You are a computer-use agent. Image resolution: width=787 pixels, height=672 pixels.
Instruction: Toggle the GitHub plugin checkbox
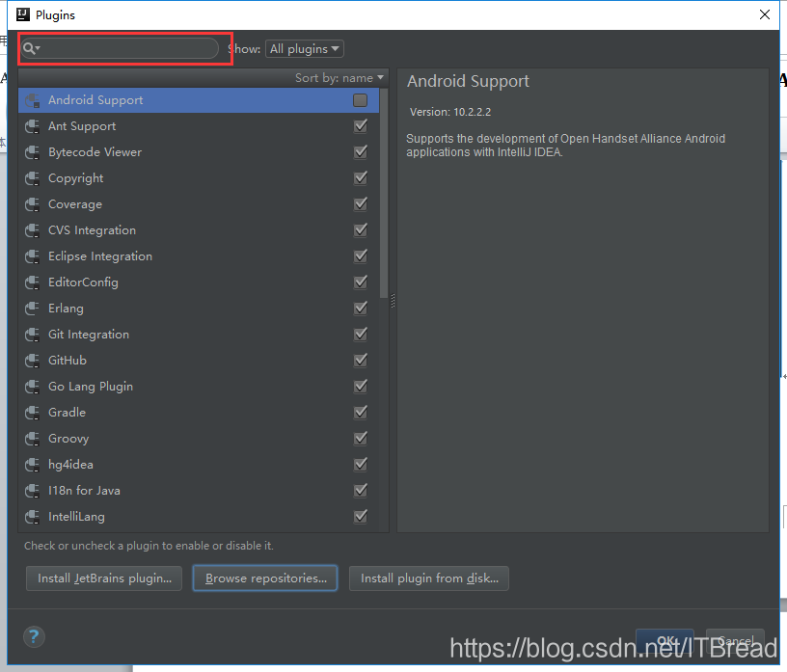click(361, 361)
